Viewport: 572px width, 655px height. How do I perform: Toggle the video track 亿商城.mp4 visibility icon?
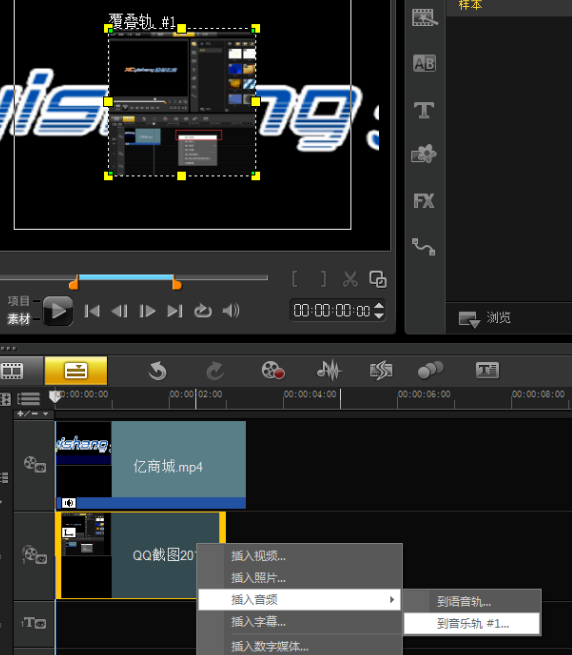[35, 464]
